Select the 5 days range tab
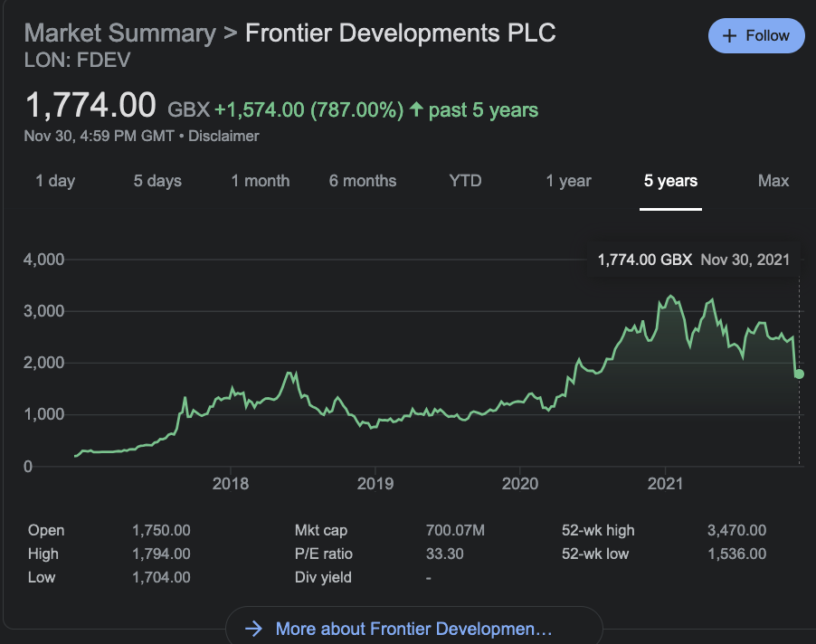This screenshot has height=644, width=816. point(157,181)
